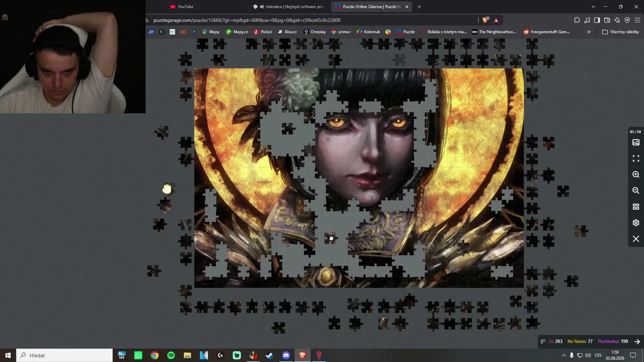Open a new browser tab
Image resolution: width=644 pixels, height=362 pixels.
(419, 7)
